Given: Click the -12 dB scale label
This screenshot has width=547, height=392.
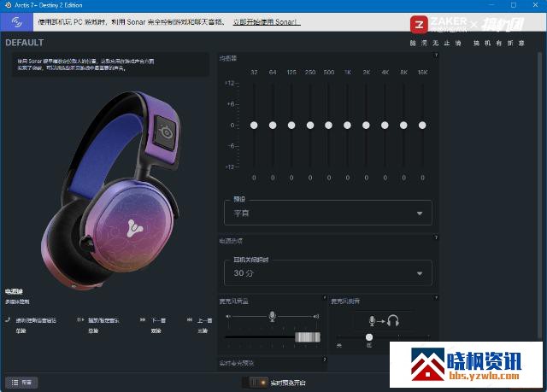Looking at the screenshot, I should pos(230,167).
